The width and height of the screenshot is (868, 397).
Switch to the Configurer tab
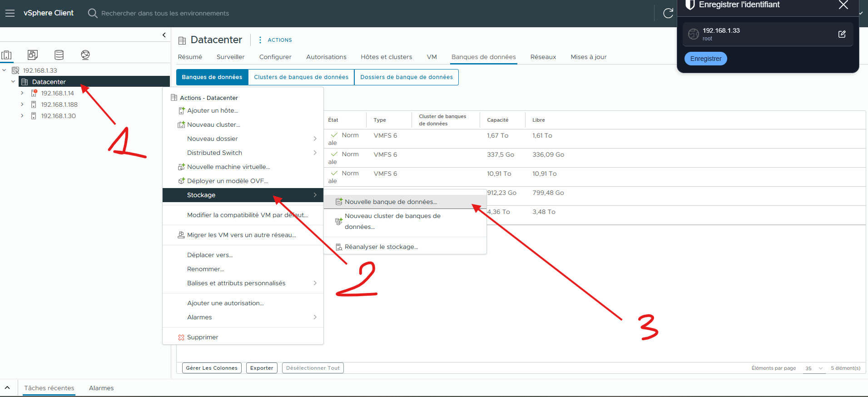click(x=275, y=57)
